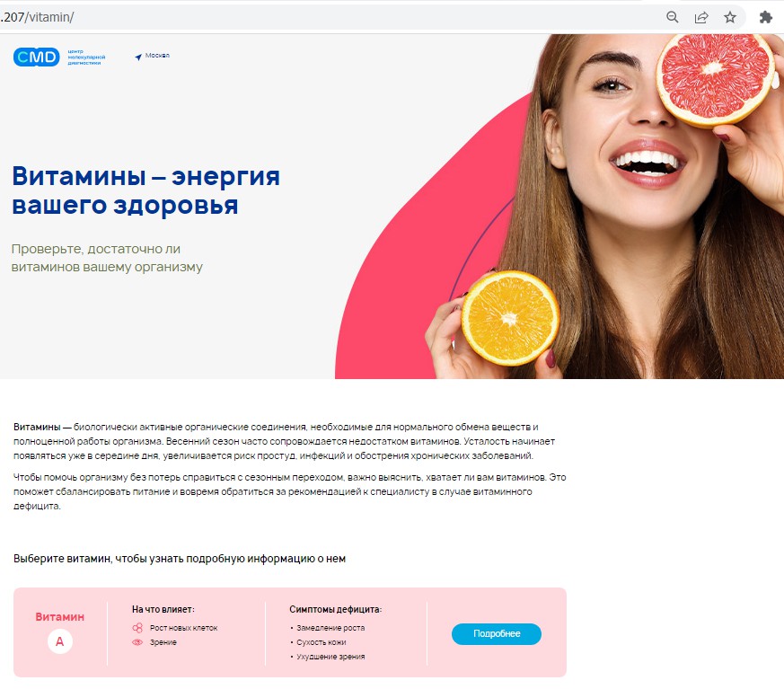Viewport: 784px width, 689px height.
Task: Click the vitamin A circle badge
Action: pyautogui.click(x=60, y=641)
